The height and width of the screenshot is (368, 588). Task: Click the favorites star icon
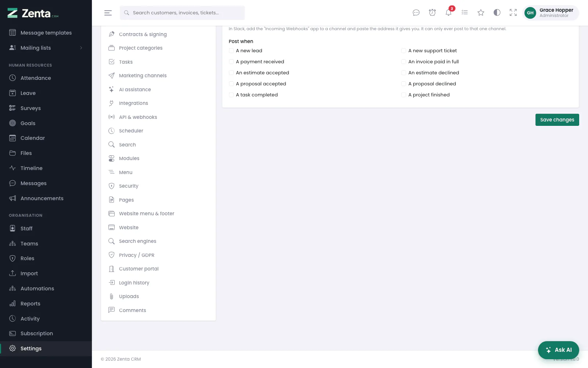click(481, 13)
